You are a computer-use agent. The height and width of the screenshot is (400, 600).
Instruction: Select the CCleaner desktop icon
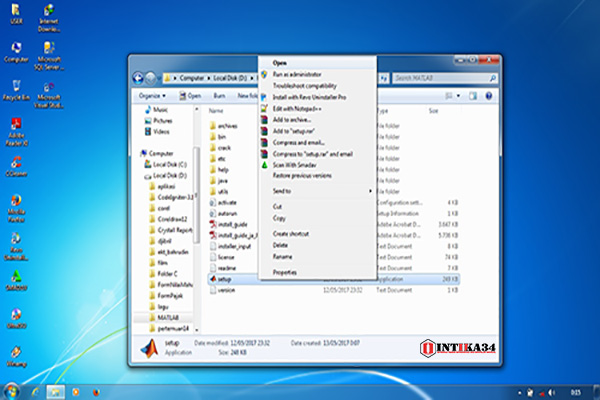tap(16, 167)
